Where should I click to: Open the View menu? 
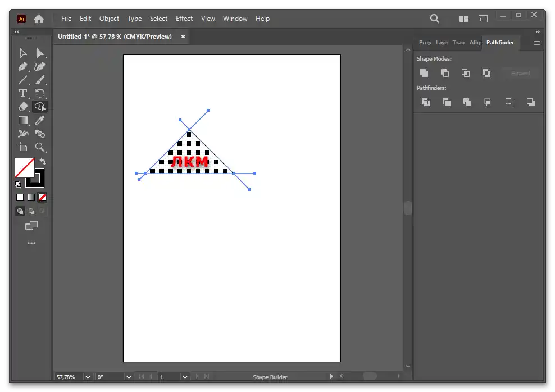(208, 19)
